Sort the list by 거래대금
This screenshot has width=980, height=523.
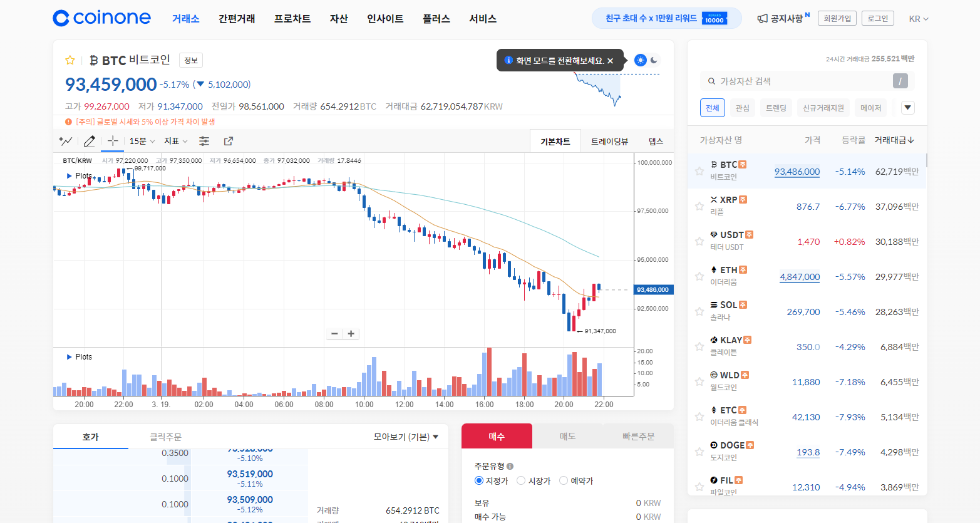(x=894, y=140)
